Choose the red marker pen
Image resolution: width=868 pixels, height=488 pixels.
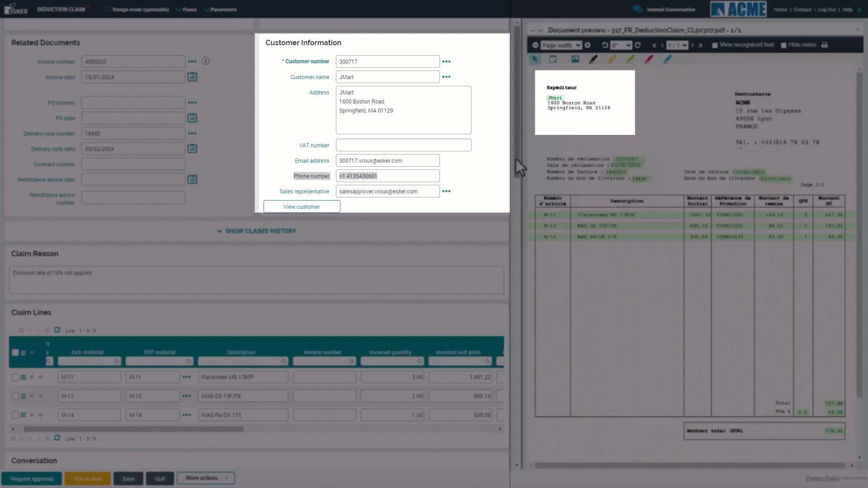click(649, 59)
